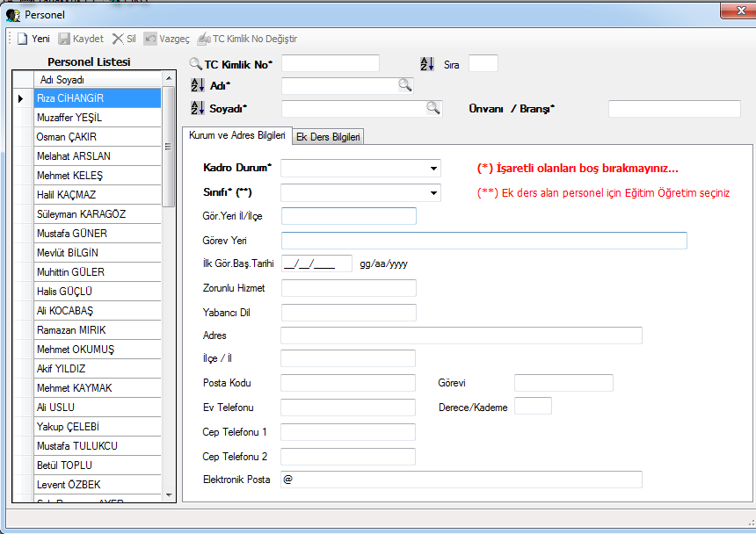Click the İlk Gör.Baş.Tarihi date field
The width and height of the screenshot is (756, 534).
[316, 263]
